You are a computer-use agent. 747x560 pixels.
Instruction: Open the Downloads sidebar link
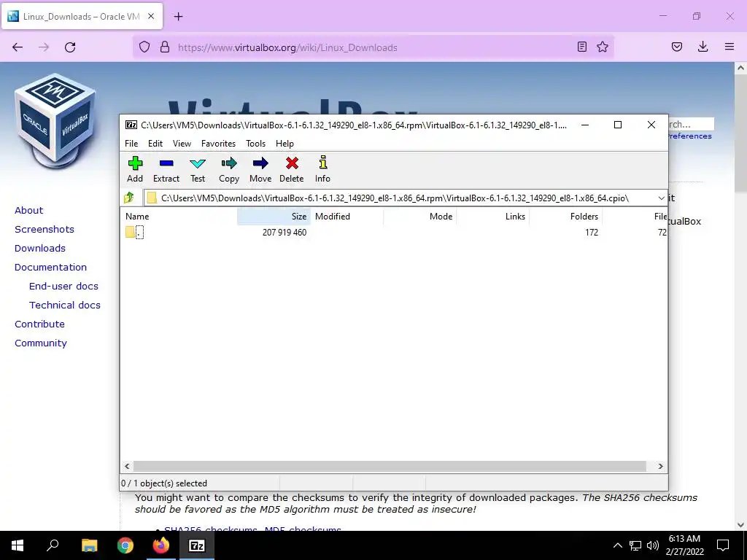click(40, 249)
